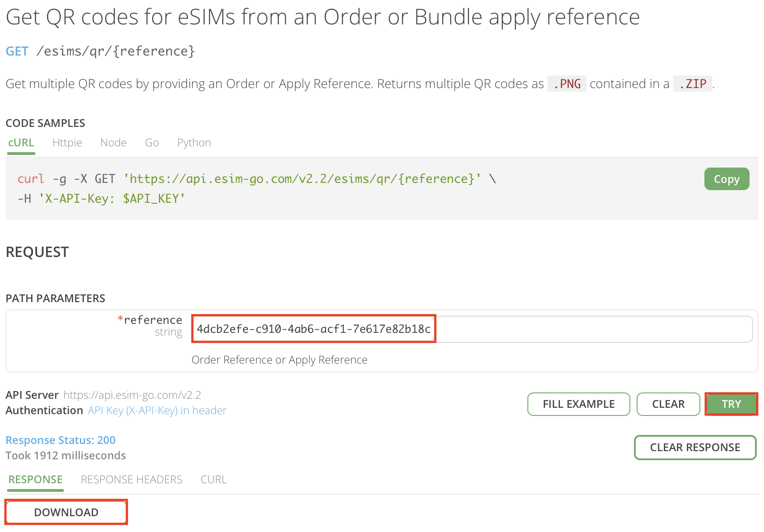Viewport: 764px width, 532px height.
Task: Click the PATH PARAMETERS heading
Action: pos(55,299)
